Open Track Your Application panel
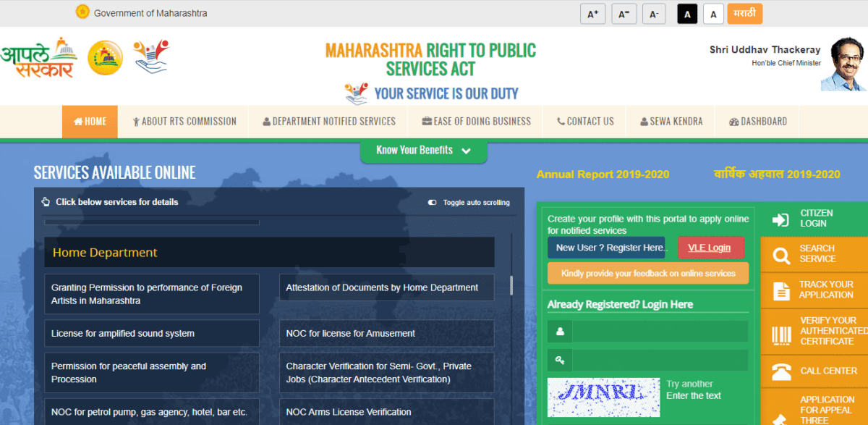 click(781, 290)
